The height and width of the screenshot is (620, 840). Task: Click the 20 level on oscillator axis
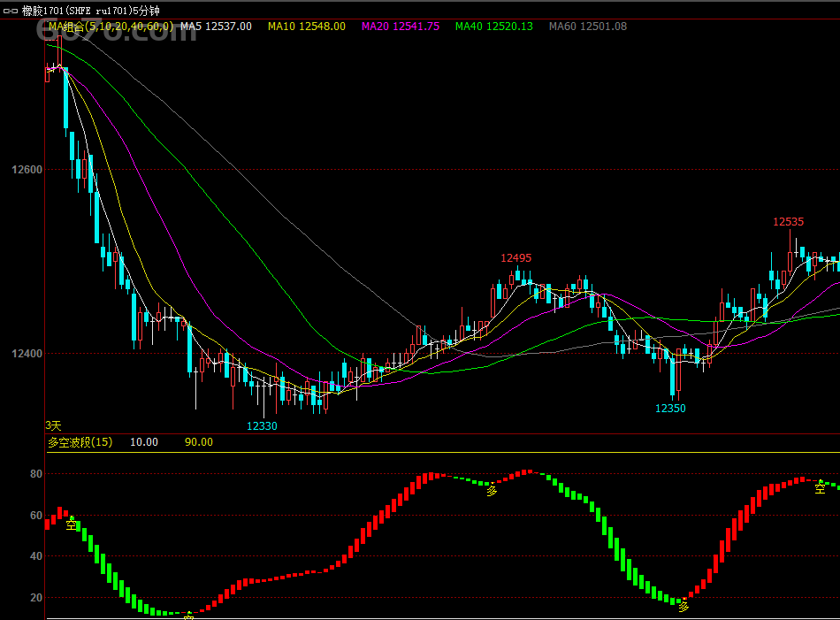coord(36,598)
